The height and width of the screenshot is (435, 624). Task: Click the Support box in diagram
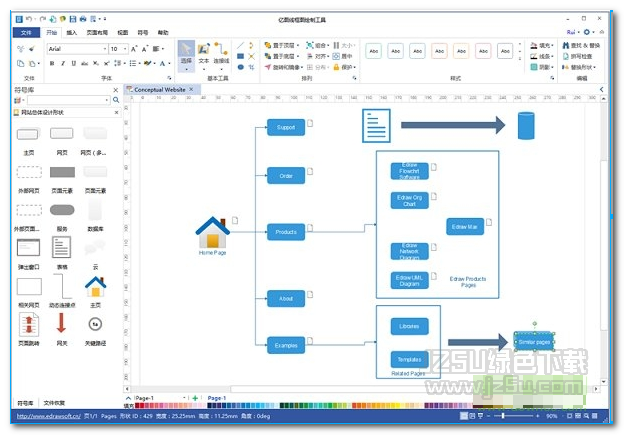286,127
